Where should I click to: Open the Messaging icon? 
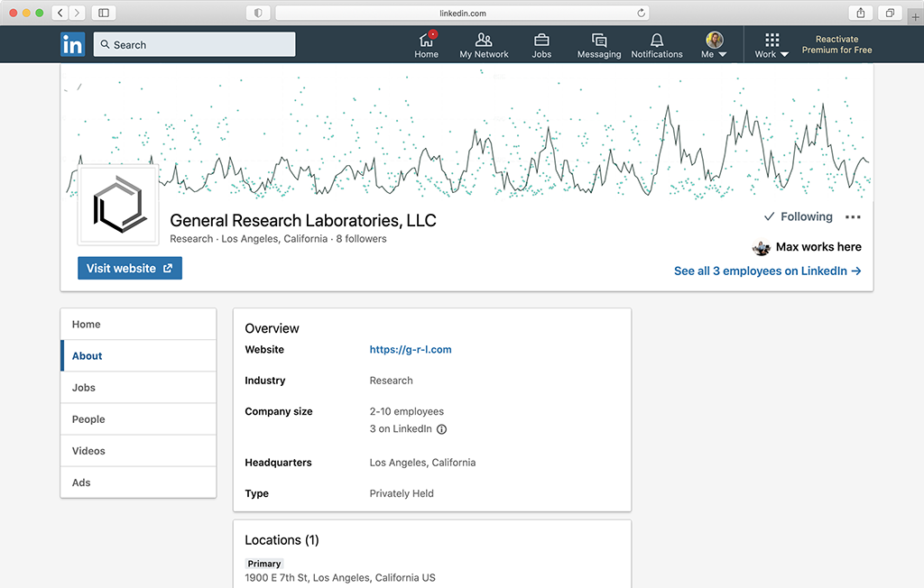599,41
